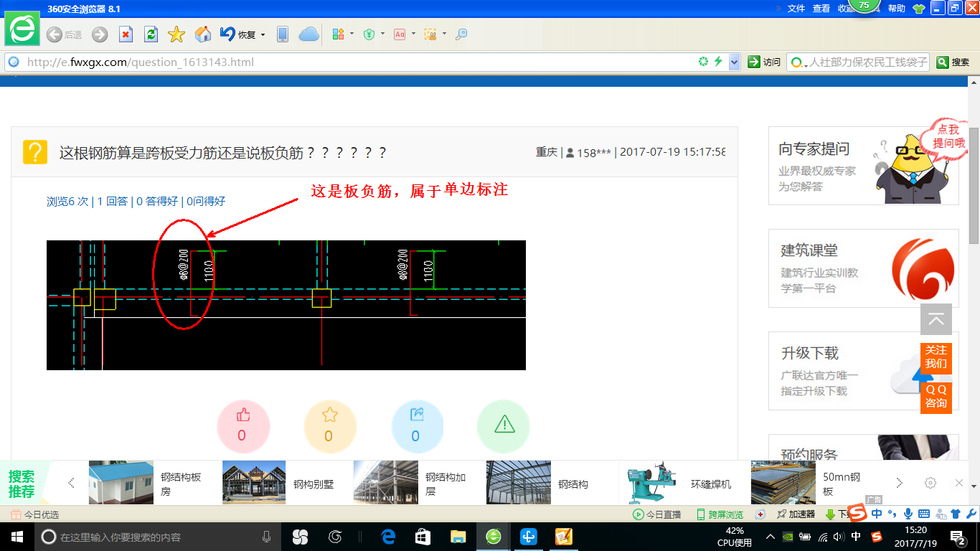The image size is (980, 551).
Task: Click the 搜索 search button
Action: pyautogui.click(x=953, y=62)
